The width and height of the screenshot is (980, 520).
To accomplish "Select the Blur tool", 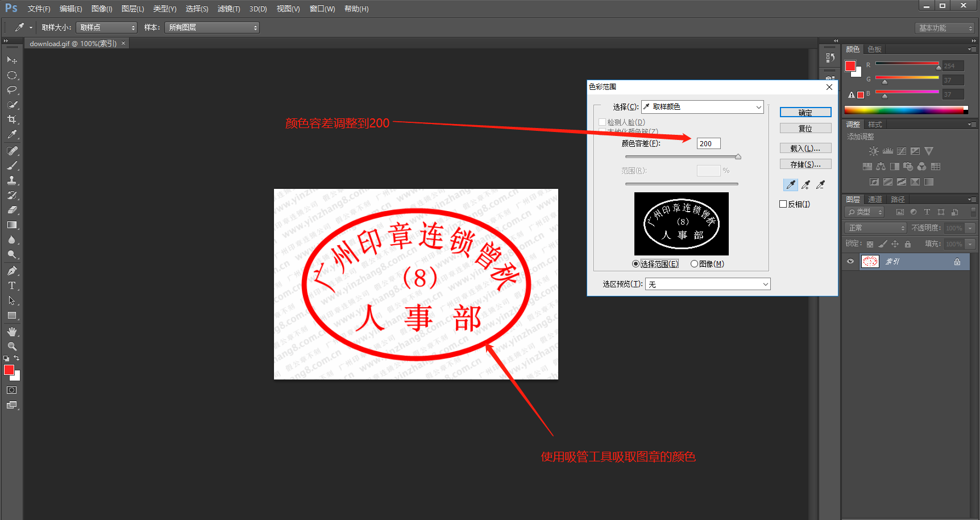I will 12,240.
